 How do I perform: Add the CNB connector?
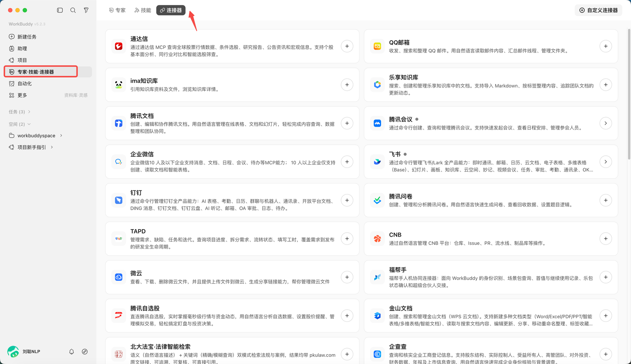click(x=606, y=239)
